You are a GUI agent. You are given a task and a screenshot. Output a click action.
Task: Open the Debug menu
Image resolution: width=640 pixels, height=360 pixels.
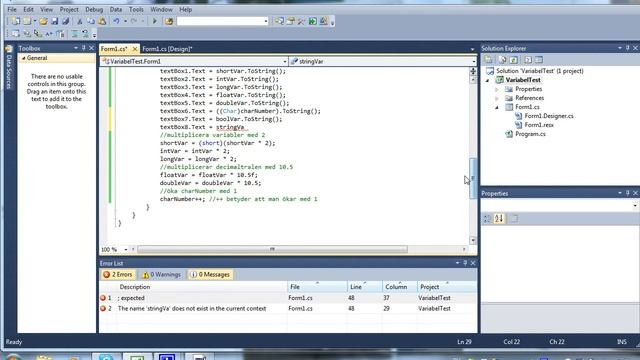94,9
